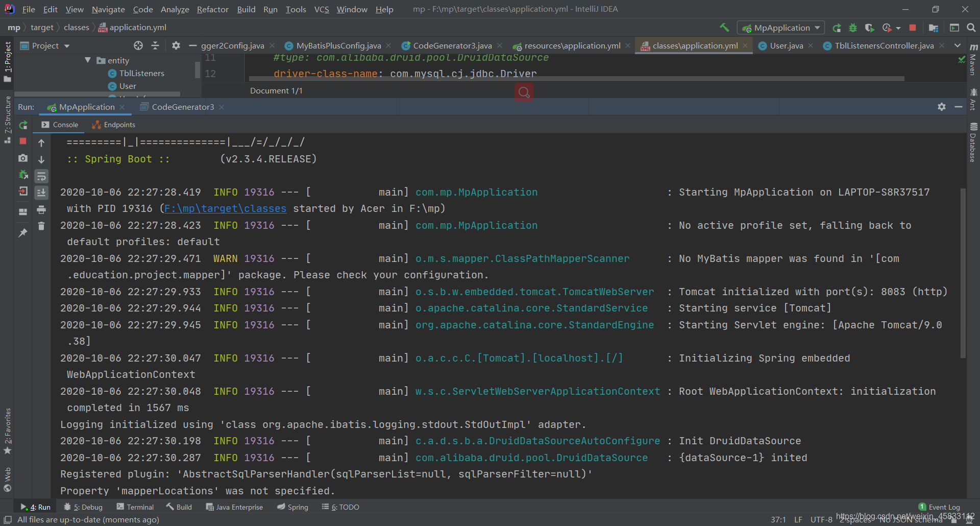Open Project panel options gear
Screen dimensions: 980x526
click(176, 45)
